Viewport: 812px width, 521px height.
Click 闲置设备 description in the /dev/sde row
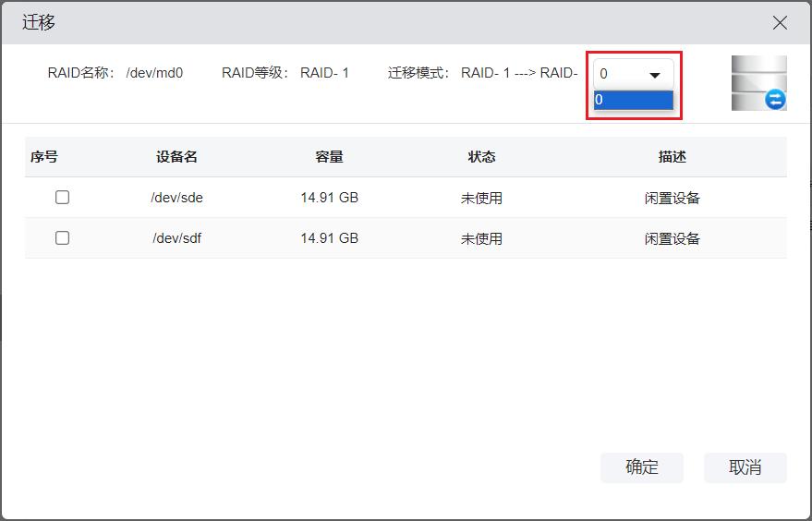(672, 198)
